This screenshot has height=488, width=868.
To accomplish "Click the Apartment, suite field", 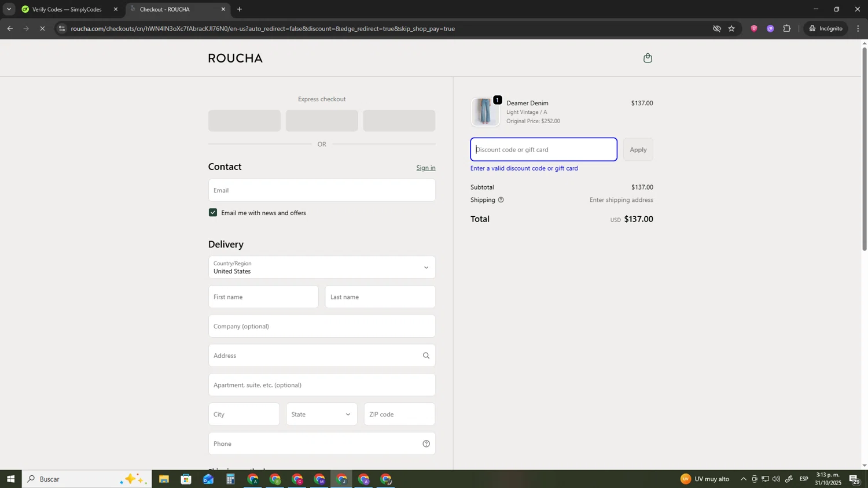I will coord(322,385).
